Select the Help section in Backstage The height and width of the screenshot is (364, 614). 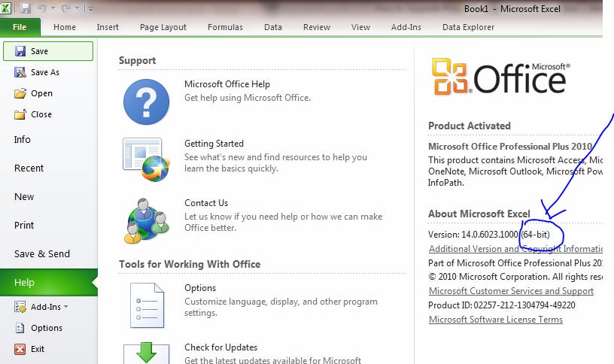click(49, 282)
